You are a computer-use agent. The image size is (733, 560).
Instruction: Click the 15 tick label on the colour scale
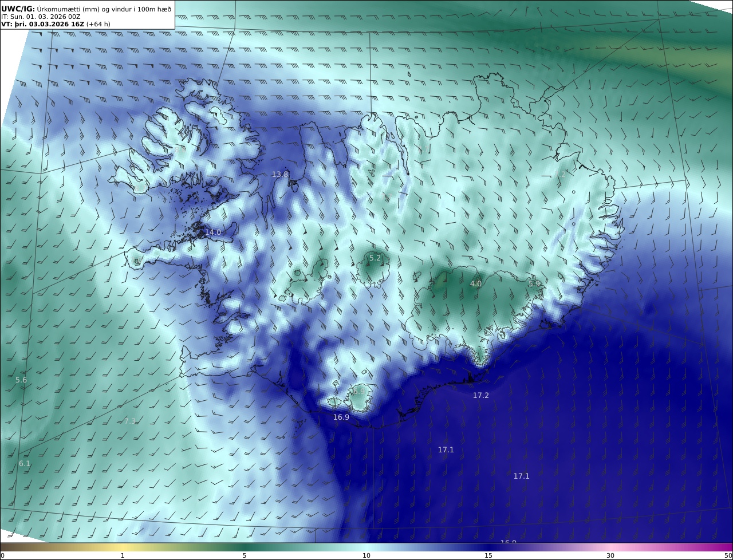coord(488,555)
